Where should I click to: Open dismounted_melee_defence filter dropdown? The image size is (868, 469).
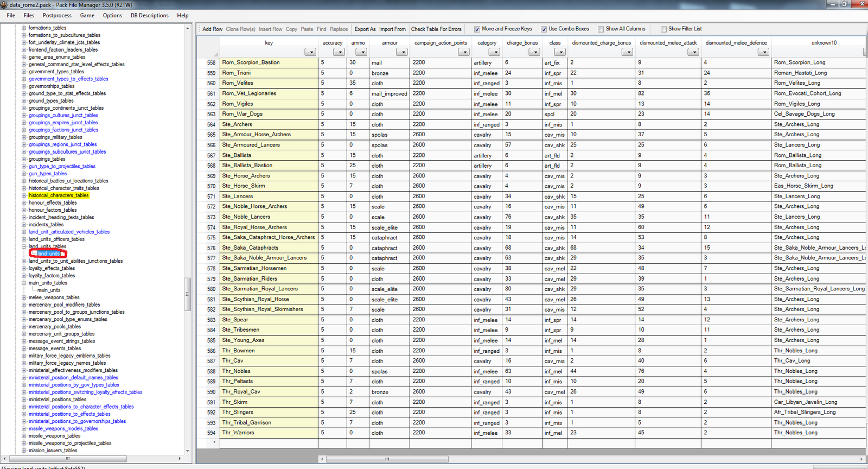(x=763, y=52)
